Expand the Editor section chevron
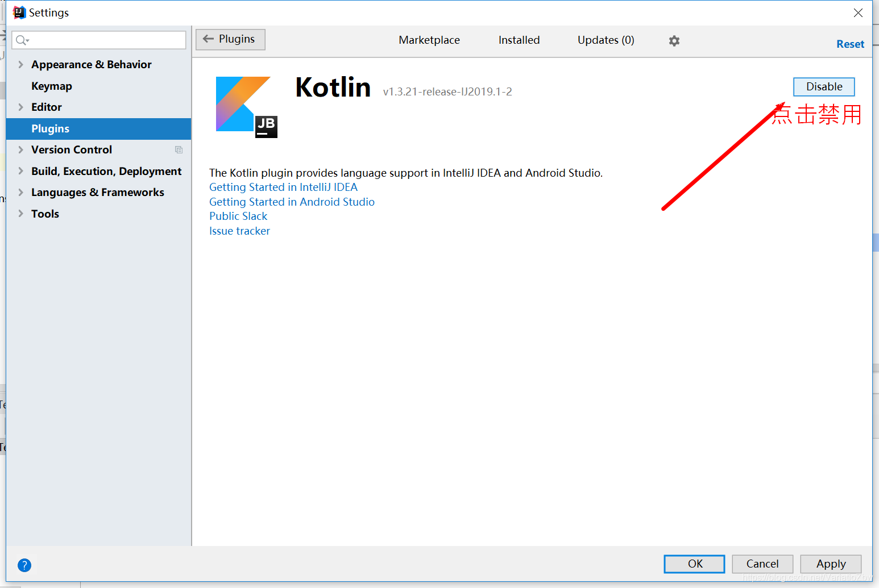879x588 pixels. tap(20, 107)
